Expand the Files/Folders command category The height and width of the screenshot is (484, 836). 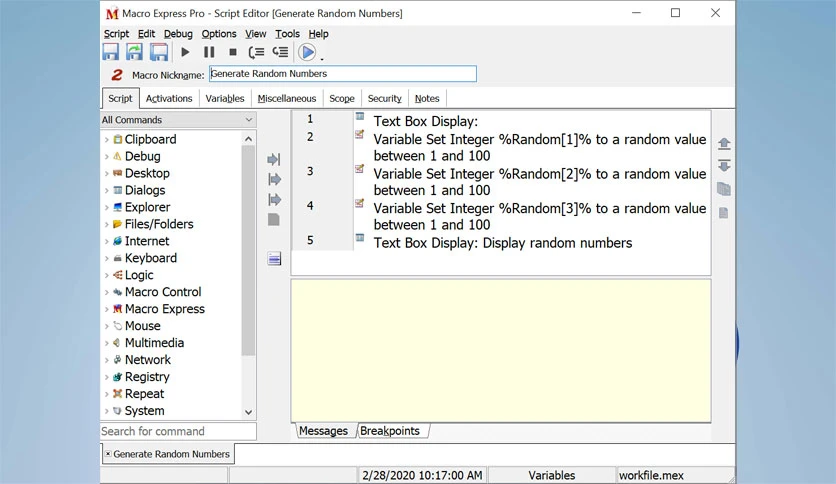(x=107, y=224)
